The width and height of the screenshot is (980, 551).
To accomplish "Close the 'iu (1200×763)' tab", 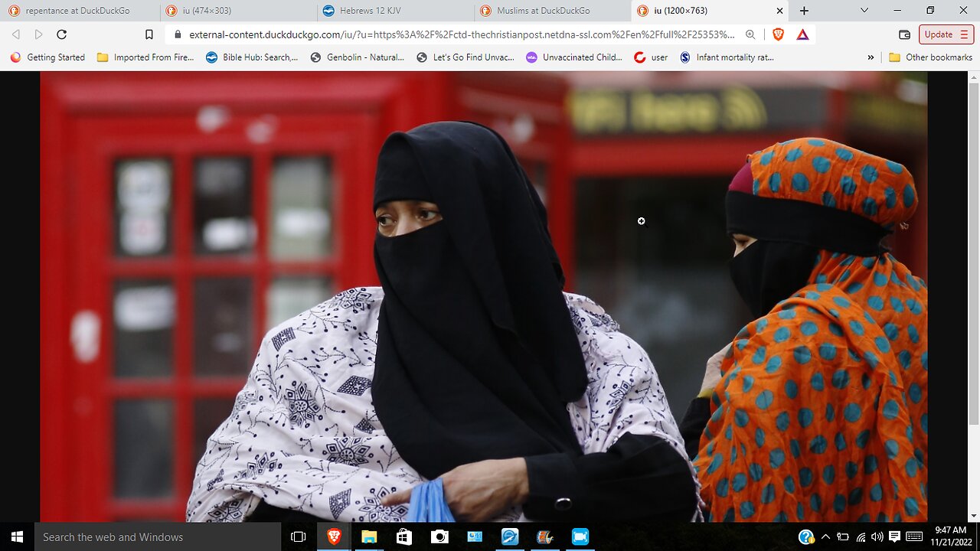I will 780,11.
